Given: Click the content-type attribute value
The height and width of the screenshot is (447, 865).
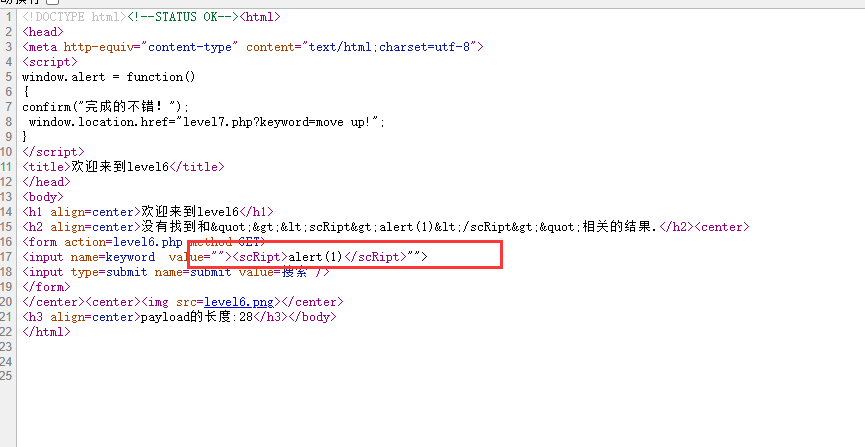Looking at the screenshot, I should pyautogui.click(x=190, y=47).
